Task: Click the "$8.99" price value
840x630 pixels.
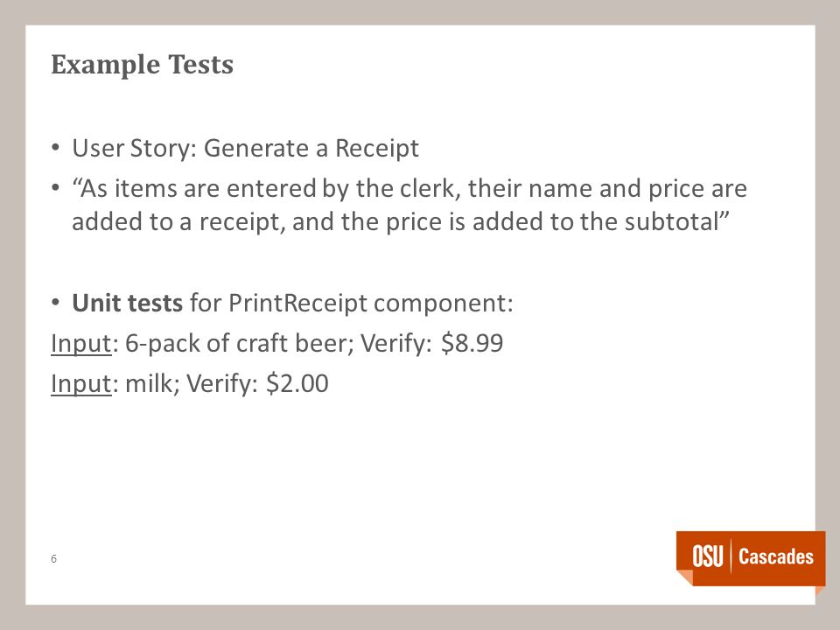Action: coord(472,343)
